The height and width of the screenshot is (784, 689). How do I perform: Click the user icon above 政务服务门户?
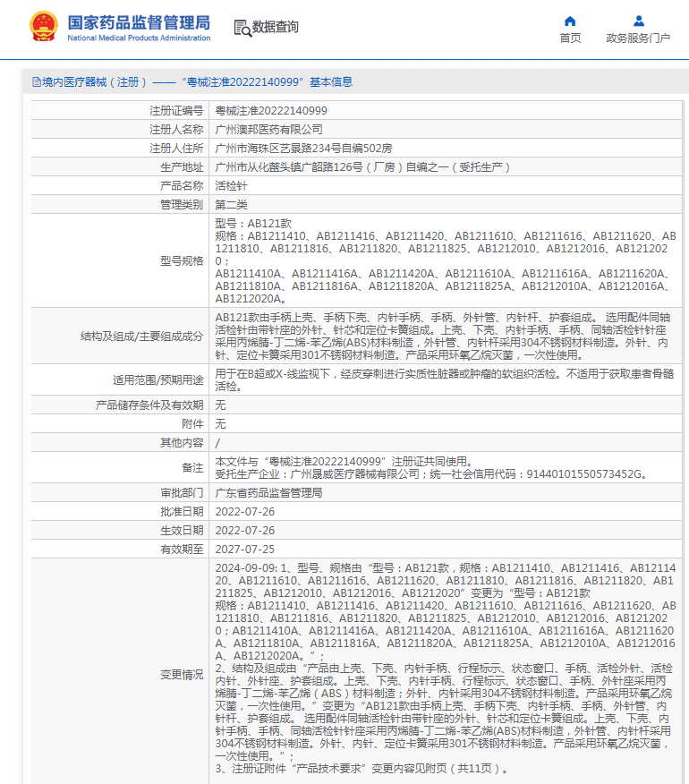(x=638, y=21)
